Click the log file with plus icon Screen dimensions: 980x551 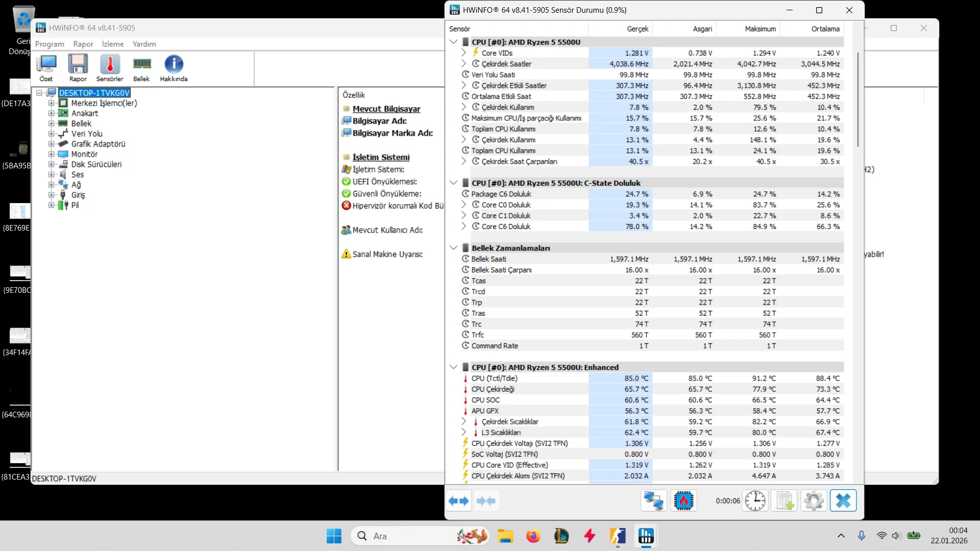click(785, 501)
